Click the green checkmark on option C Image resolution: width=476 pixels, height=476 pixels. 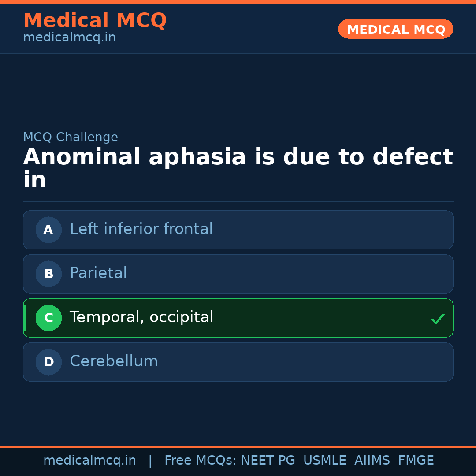[x=438, y=318]
